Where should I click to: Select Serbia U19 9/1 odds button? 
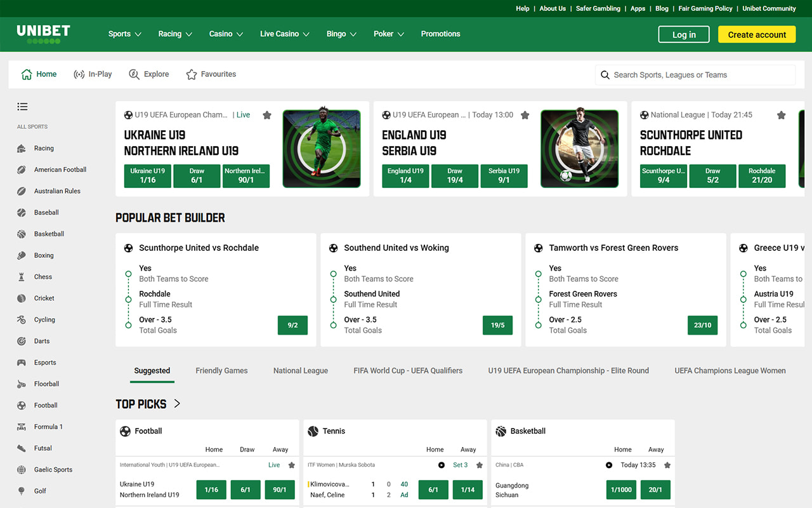pyautogui.click(x=504, y=176)
